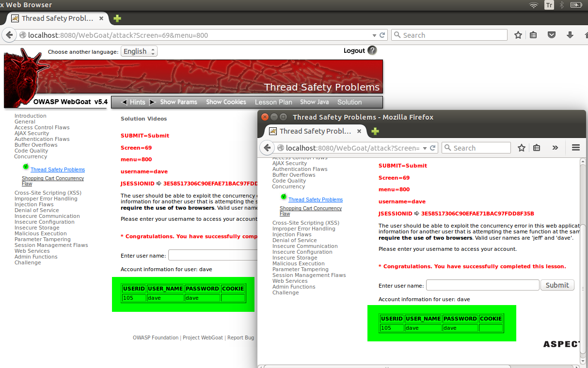Close Thread Safety tab in front Firefox window

tap(359, 131)
